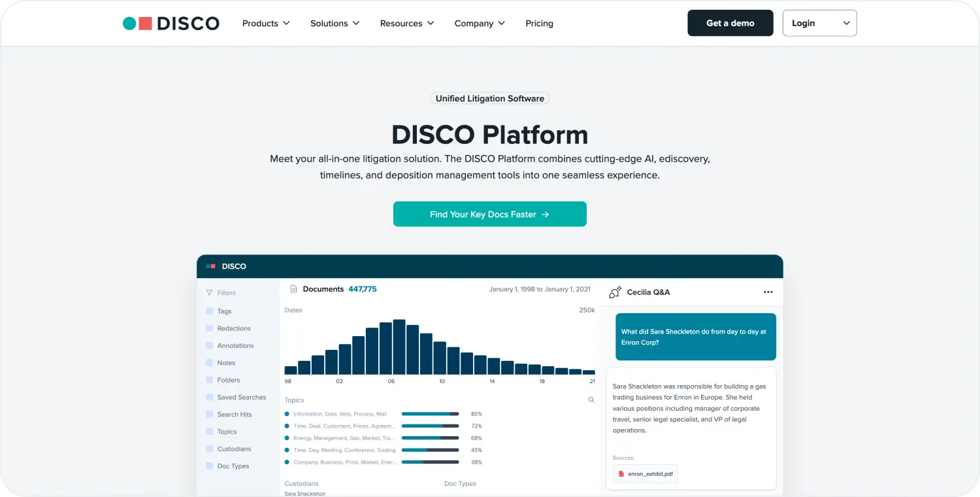Click the 72% topic progress bar

tap(430, 426)
